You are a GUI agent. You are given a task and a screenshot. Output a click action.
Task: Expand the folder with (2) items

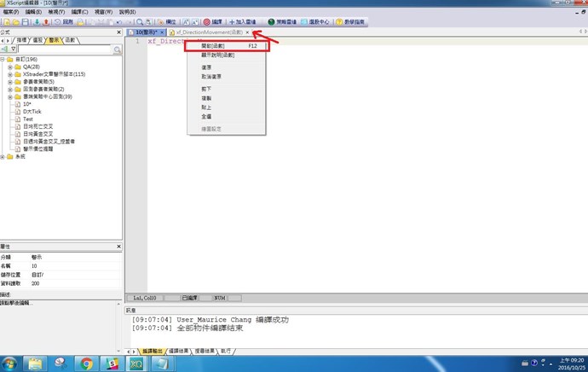coord(10,90)
